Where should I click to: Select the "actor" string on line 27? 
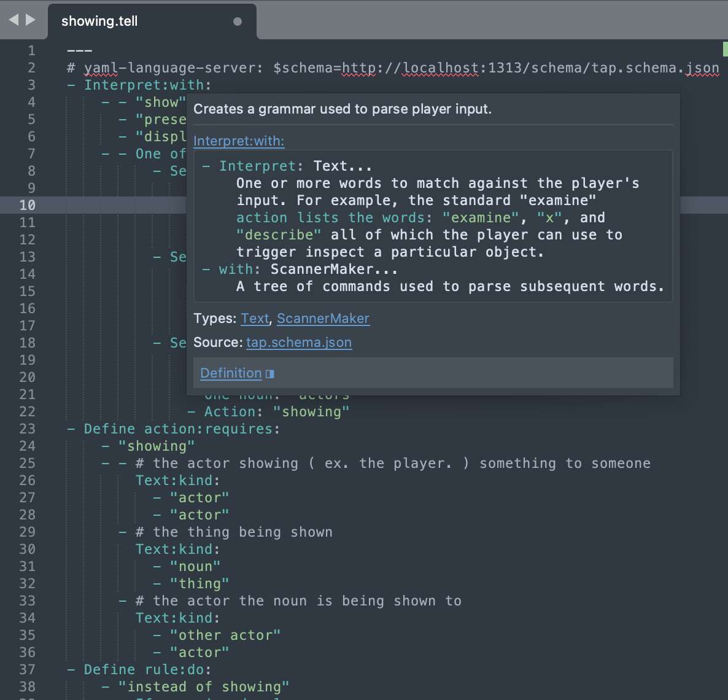click(199, 497)
